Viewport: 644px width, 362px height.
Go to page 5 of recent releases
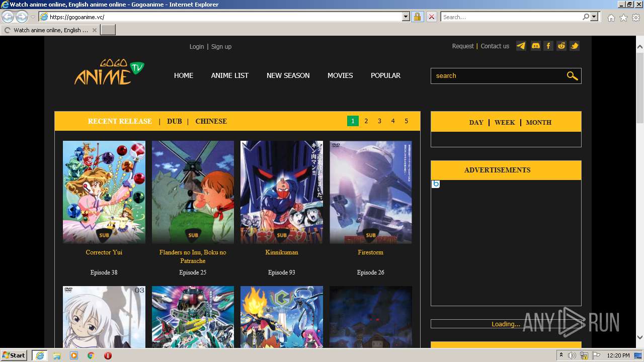coord(406,121)
